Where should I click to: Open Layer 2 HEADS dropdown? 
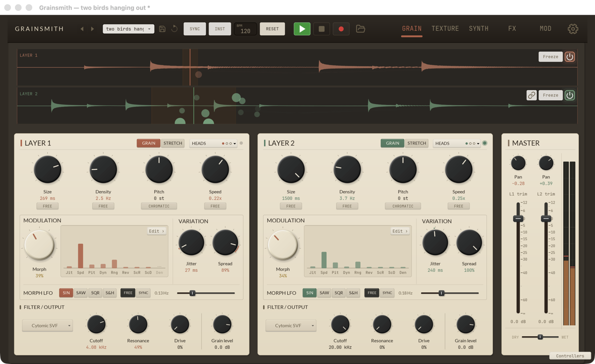(457, 143)
